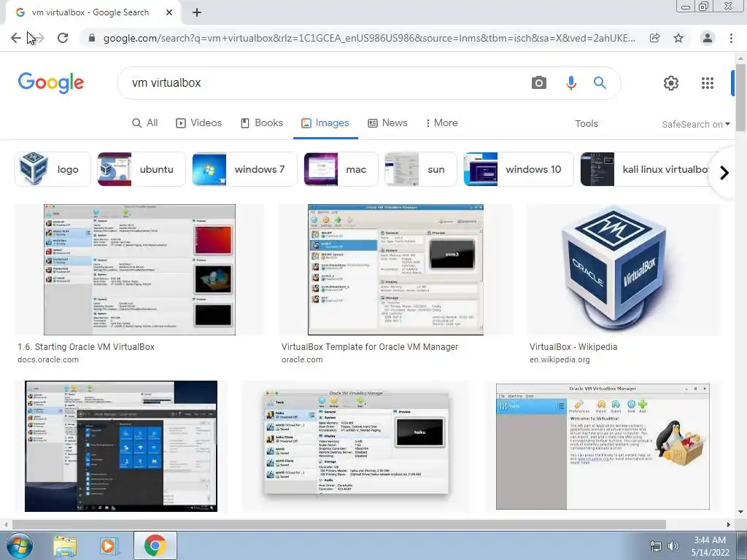
Task: Switch to the Books tab
Action: pos(262,122)
